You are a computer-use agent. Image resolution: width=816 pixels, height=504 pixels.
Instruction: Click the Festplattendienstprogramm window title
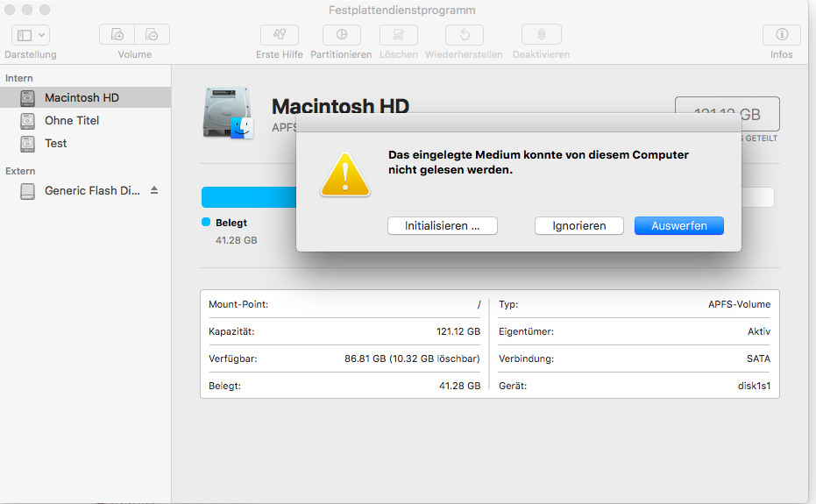coord(401,10)
